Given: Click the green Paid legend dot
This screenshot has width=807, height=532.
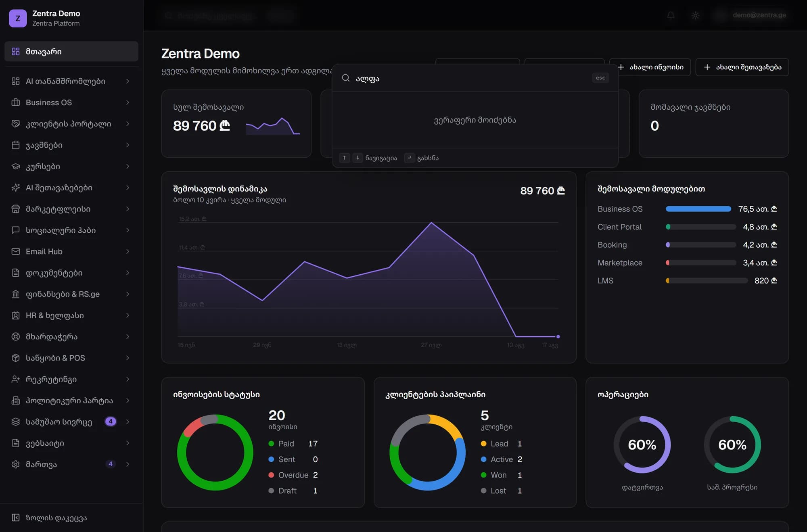Looking at the screenshot, I should tap(271, 444).
